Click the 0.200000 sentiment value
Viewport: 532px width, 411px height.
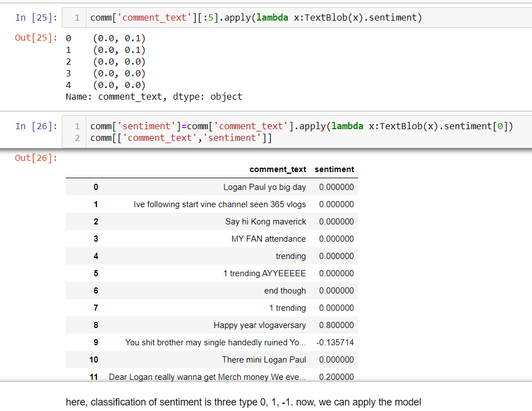point(336,377)
